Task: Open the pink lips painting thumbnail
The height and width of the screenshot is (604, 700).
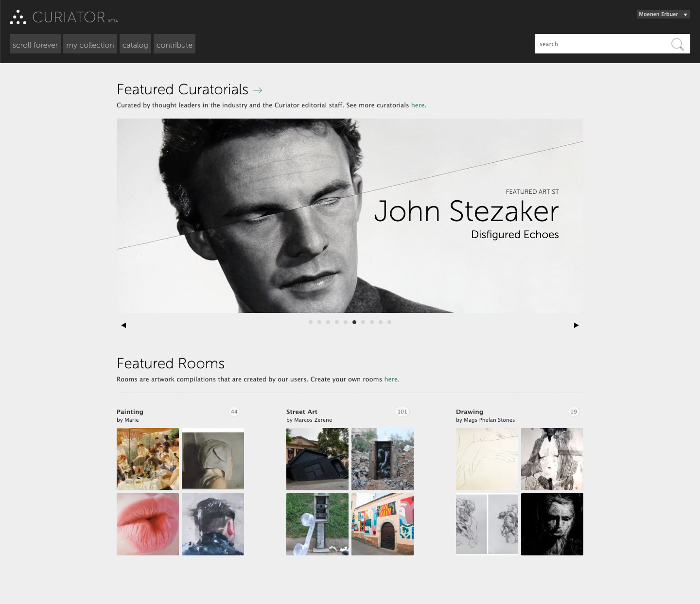Action: point(148,524)
